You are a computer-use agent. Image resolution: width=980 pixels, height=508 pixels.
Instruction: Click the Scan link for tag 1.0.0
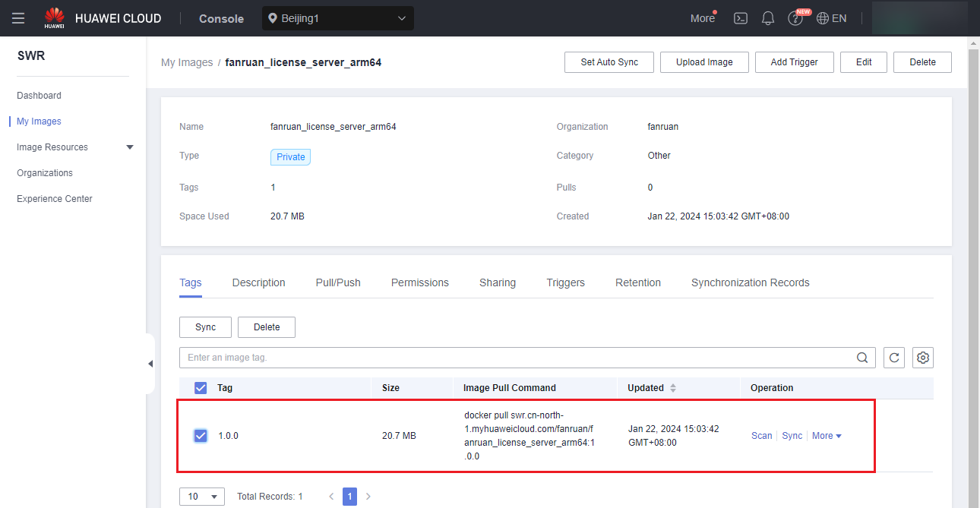761,436
